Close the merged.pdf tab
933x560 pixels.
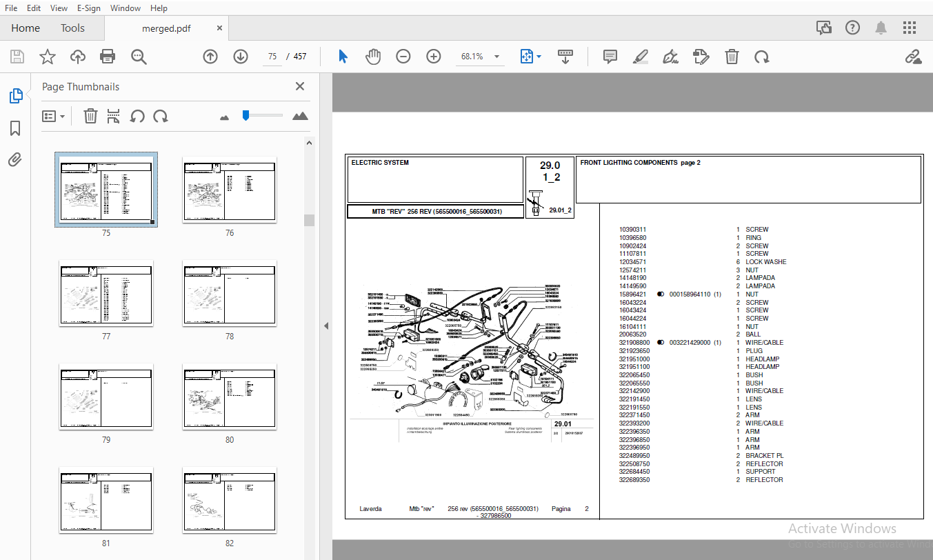[219, 28]
